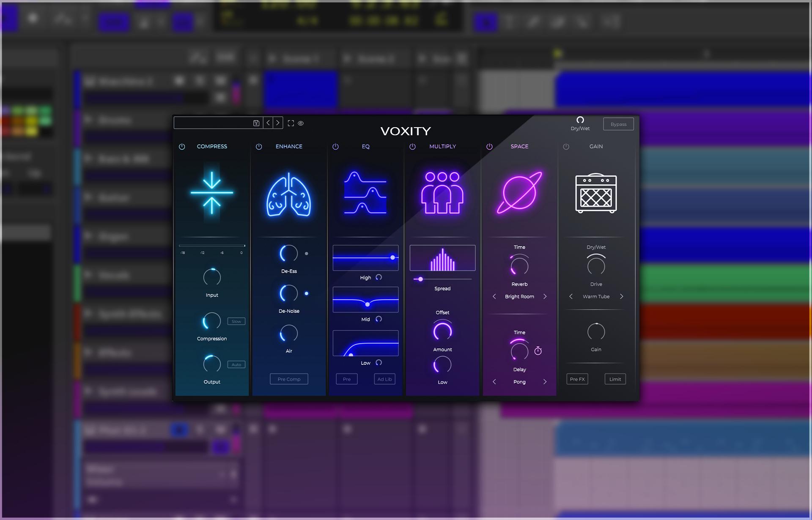Image resolution: width=812 pixels, height=520 pixels.
Task: Click the Multiply spread spectrum display
Action: [x=442, y=258]
